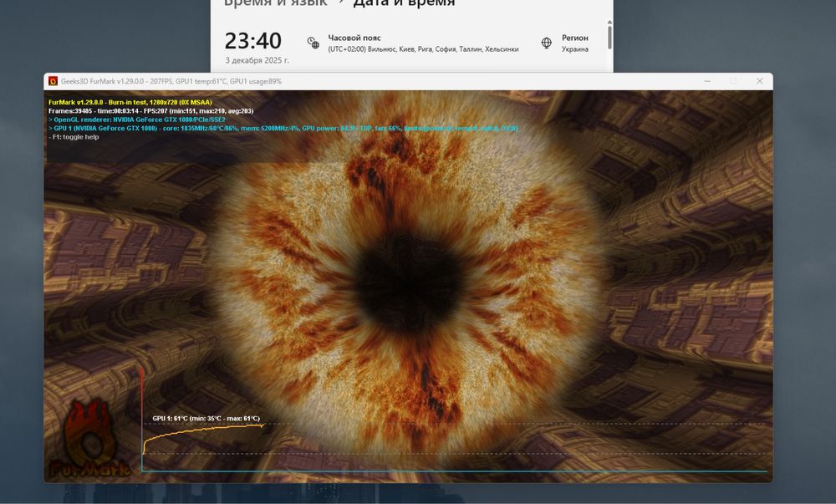Click the FurMark window title text

(x=171, y=82)
